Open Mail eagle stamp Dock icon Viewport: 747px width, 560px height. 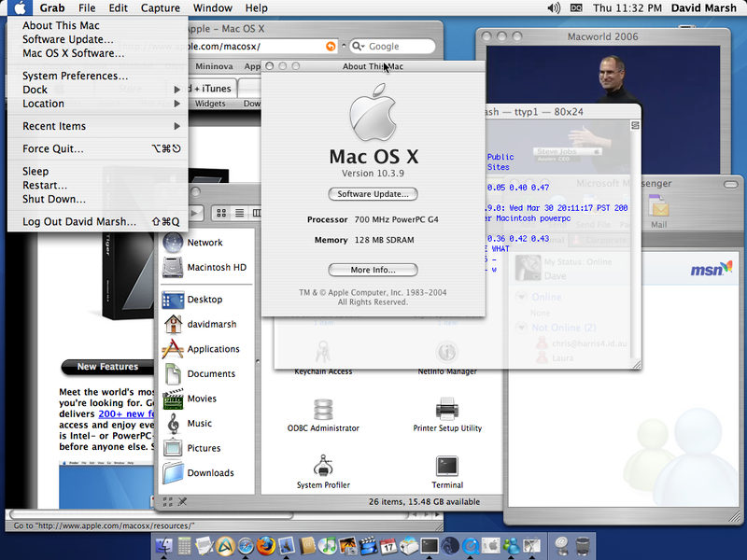287,546
